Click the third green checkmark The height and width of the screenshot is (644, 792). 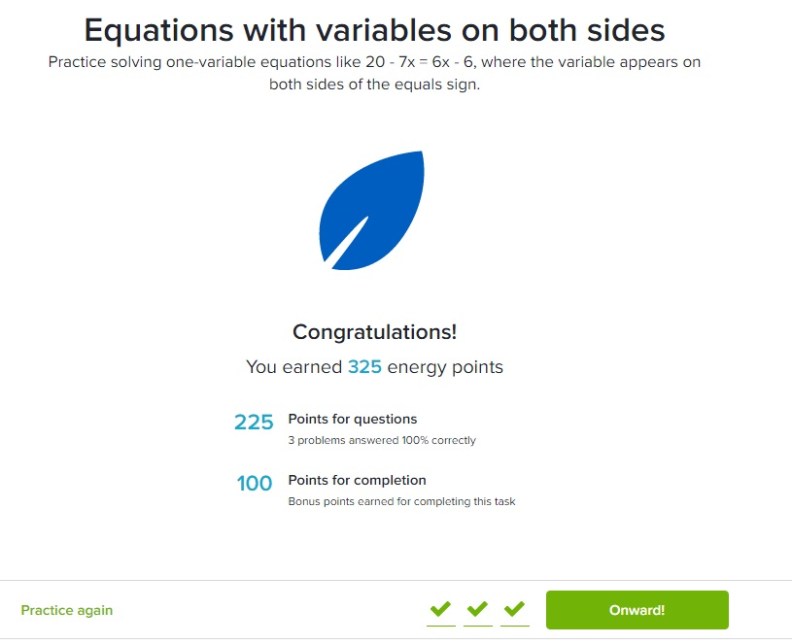(x=514, y=609)
